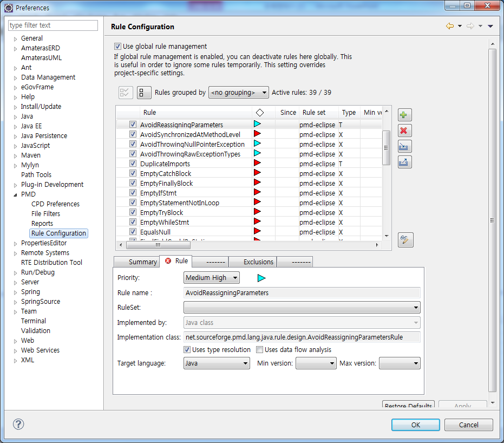Open the Priority Medium High dropdown
Screen dimensions: 504x443
(x=211, y=278)
